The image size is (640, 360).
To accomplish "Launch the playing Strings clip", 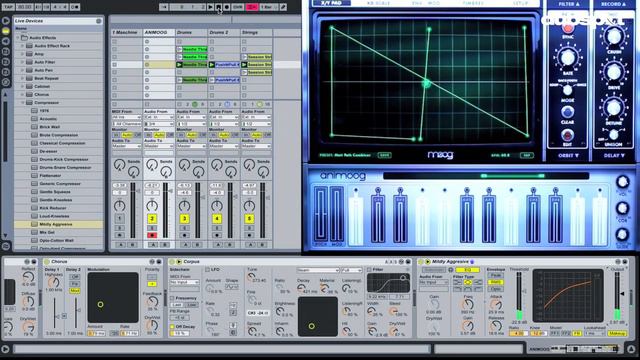I will 244,65.
